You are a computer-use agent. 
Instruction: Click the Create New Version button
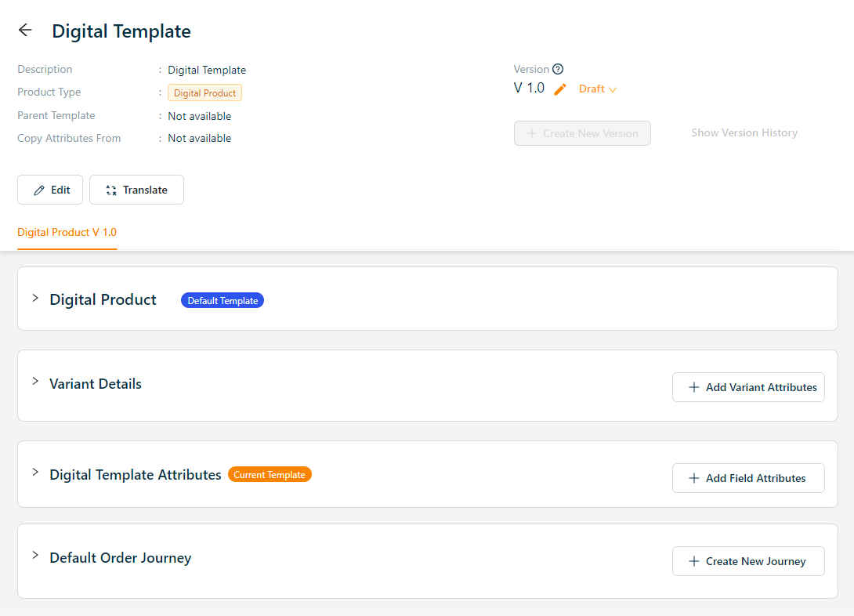coord(582,133)
